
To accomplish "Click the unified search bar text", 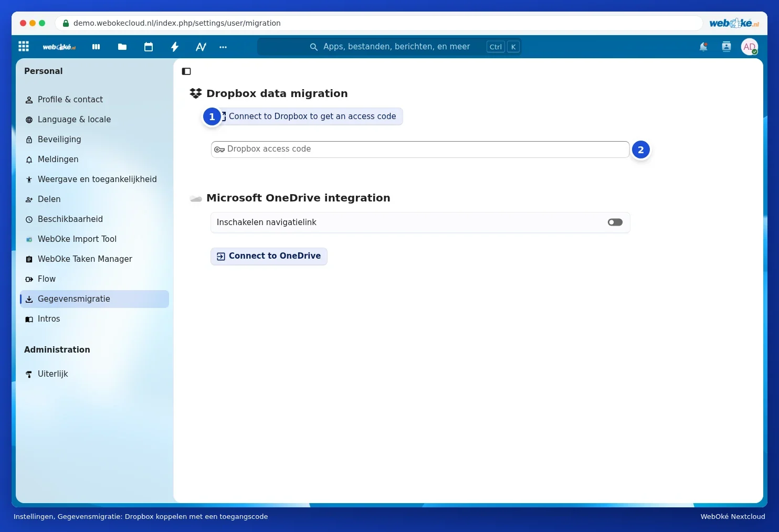I will coord(396,47).
